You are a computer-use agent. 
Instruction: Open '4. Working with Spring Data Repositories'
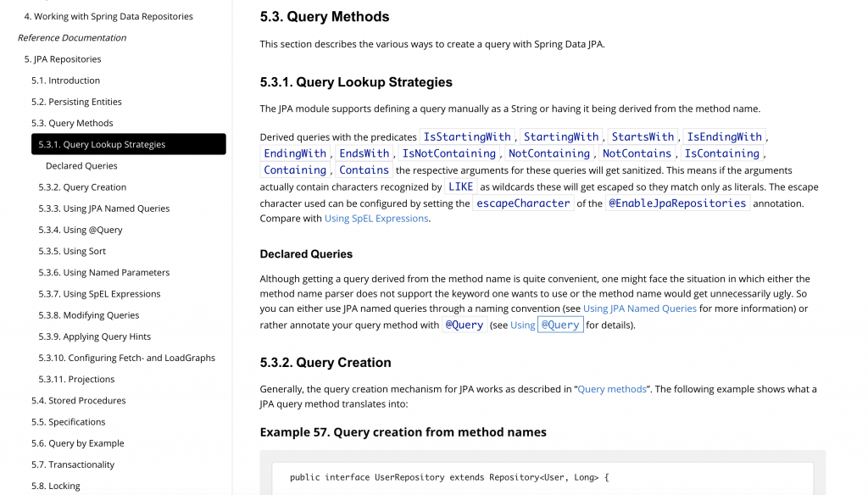click(108, 16)
